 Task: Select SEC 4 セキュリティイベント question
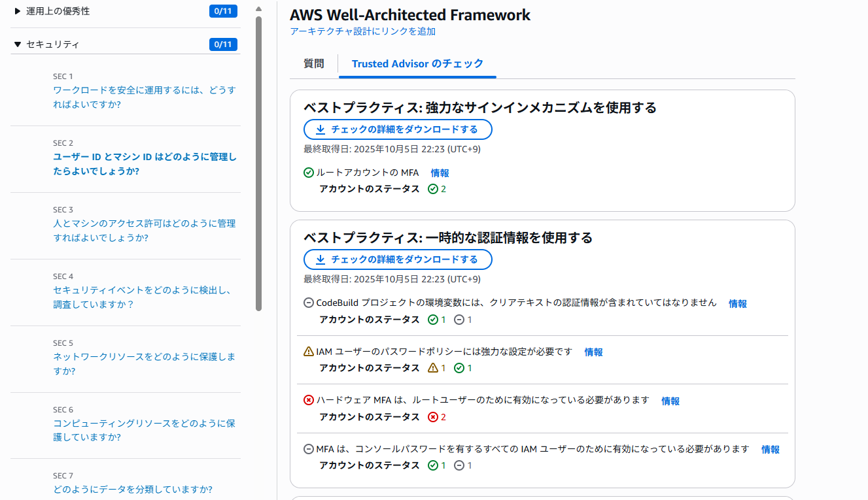[143, 297]
